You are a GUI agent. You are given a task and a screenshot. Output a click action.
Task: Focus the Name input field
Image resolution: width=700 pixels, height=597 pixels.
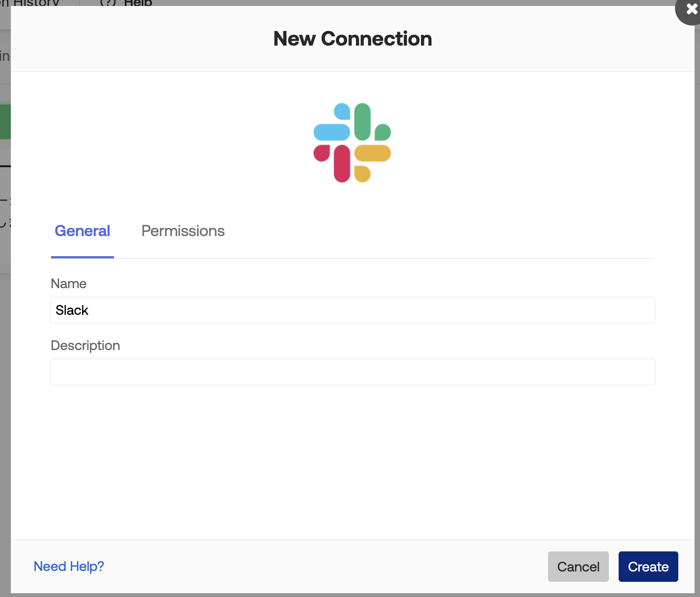click(x=353, y=310)
